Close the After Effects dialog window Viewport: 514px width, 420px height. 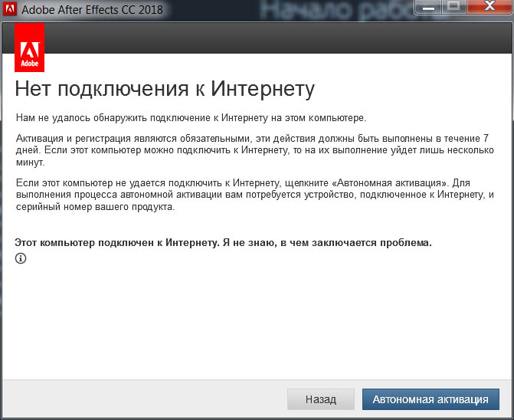(489, 6)
